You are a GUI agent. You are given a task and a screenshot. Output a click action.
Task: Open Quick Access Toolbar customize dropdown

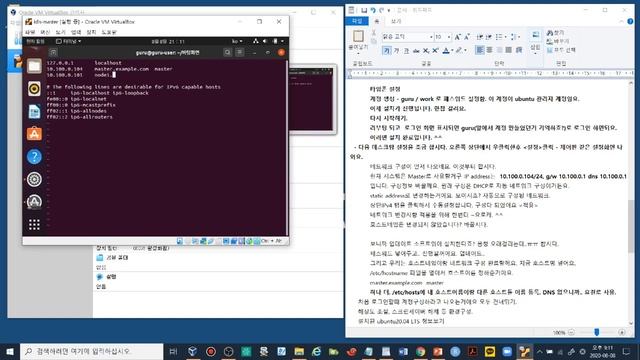click(x=389, y=10)
